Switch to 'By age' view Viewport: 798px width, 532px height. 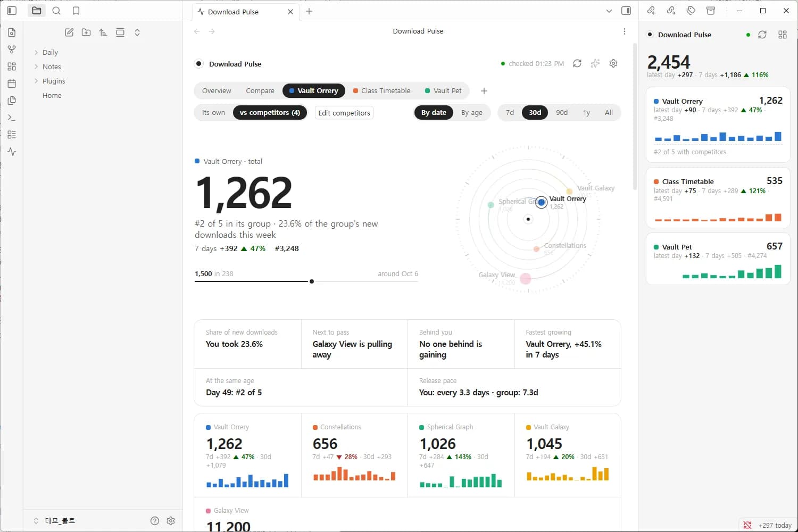pyautogui.click(x=472, y=113)
